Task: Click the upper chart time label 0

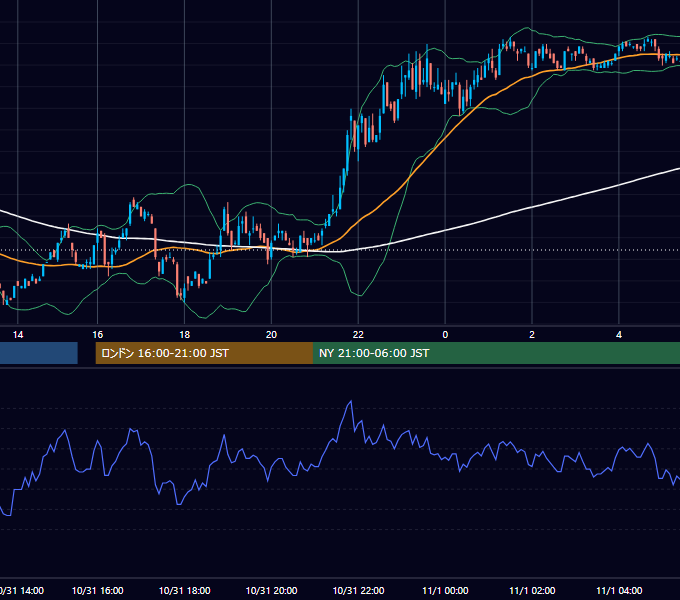Action: (445, 335)
